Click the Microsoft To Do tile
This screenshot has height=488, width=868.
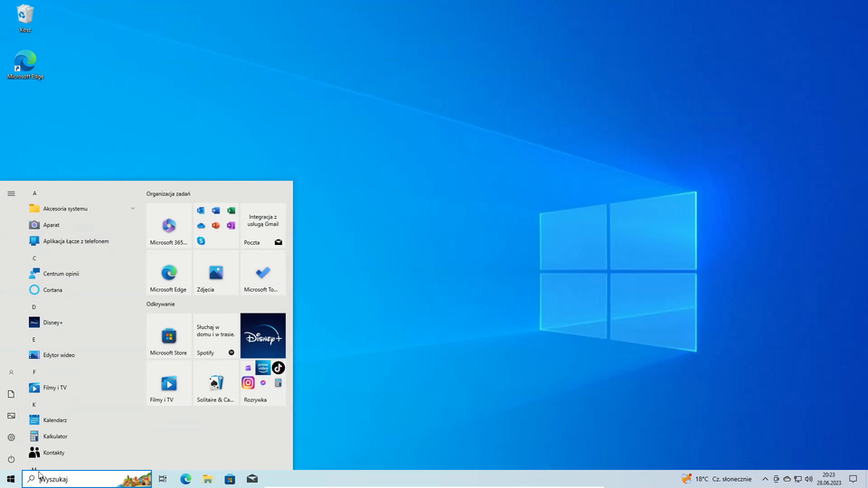pyautogui.click(x=263, y=273)
